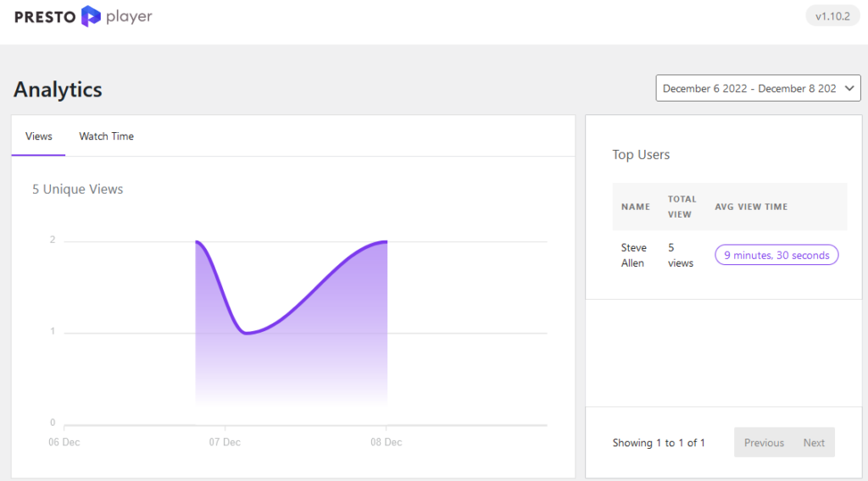Click the Analytics page heading

click(58, 89)
